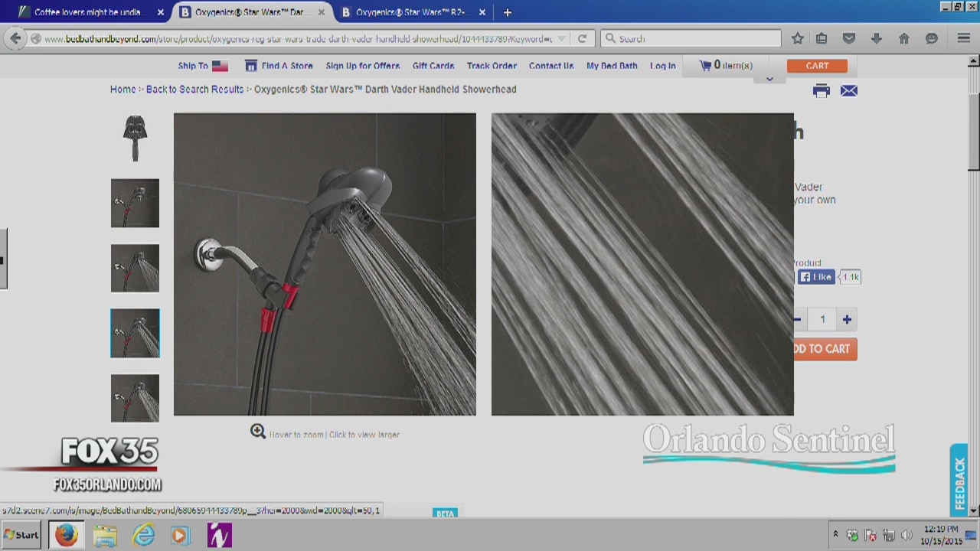
Task: Open the file explorer folder in the taskbar
Action: (x=105, y=535)
